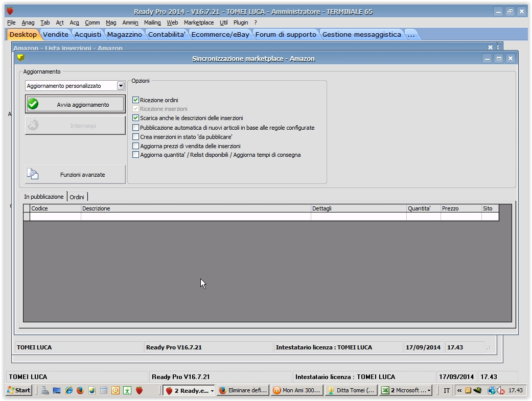Click the orange clock quick launch icon

(115, 390)
